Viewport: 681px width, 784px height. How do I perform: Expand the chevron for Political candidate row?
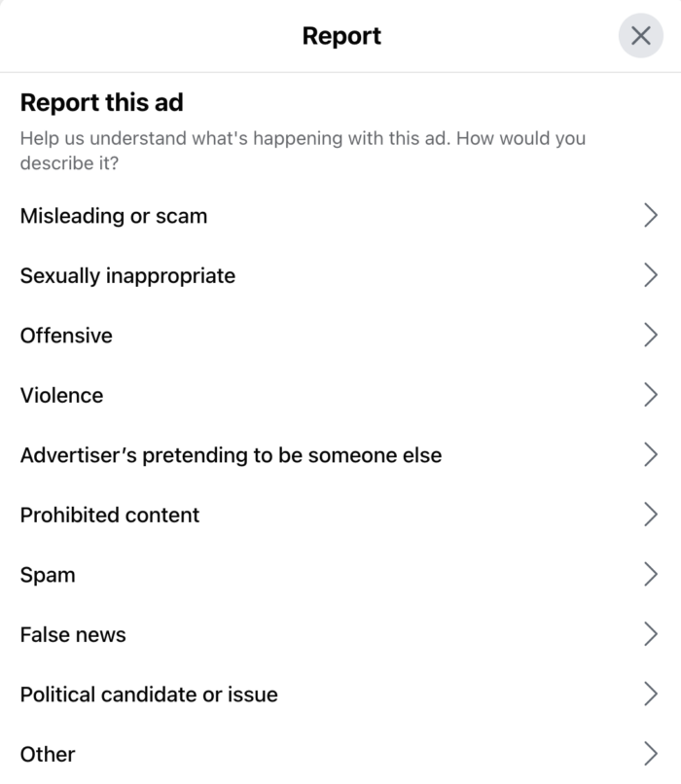coord(651,695)
